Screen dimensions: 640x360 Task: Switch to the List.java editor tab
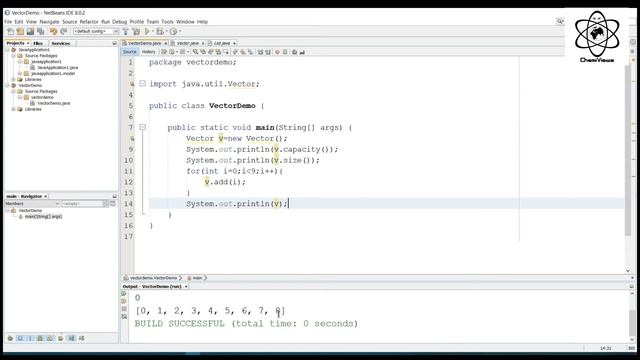coord(222,43)
